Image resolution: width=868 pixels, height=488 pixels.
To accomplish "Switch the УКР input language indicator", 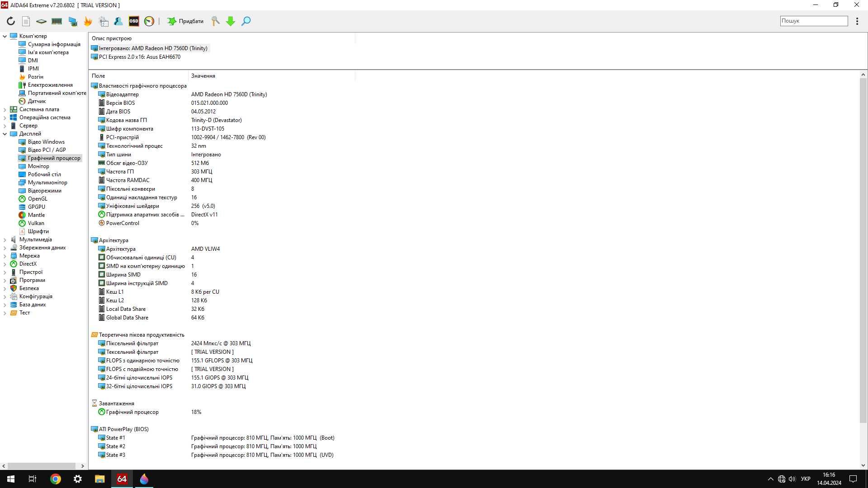I will coord(806,479).
